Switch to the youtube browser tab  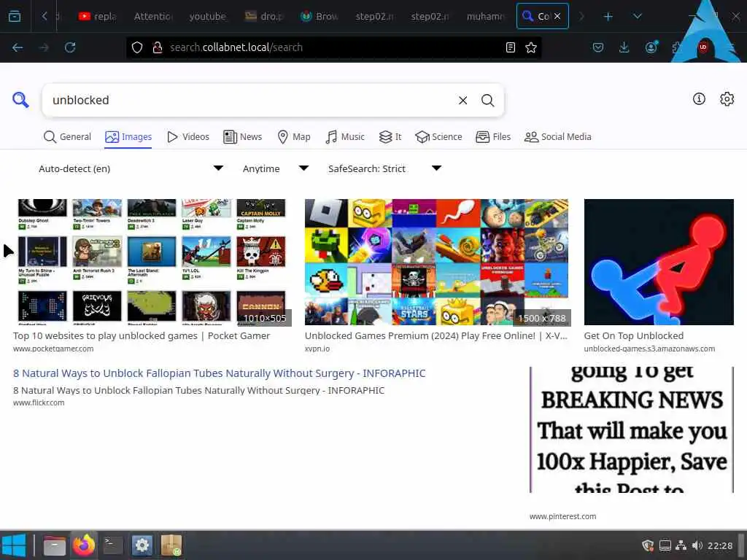tap(208, 17)
